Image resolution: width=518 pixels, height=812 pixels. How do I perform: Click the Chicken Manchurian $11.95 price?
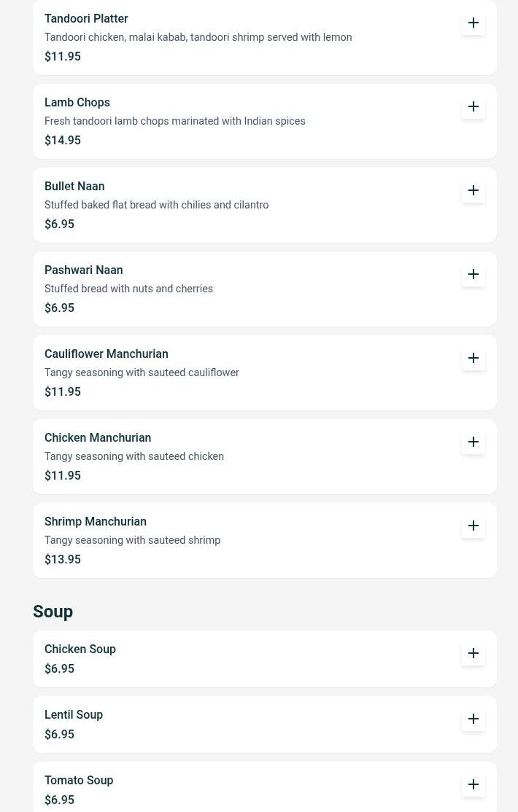tap(63, 475)
